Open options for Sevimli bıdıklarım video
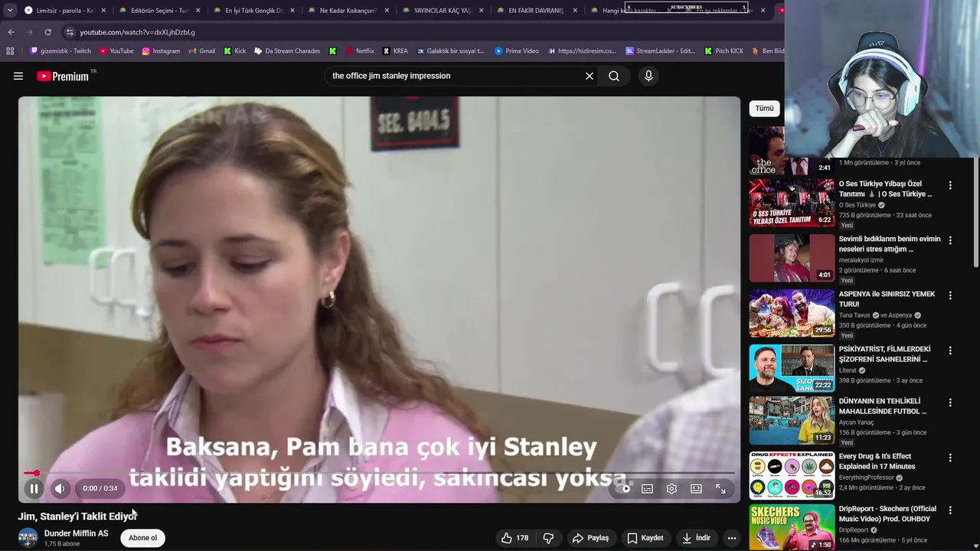 point(950,240)
